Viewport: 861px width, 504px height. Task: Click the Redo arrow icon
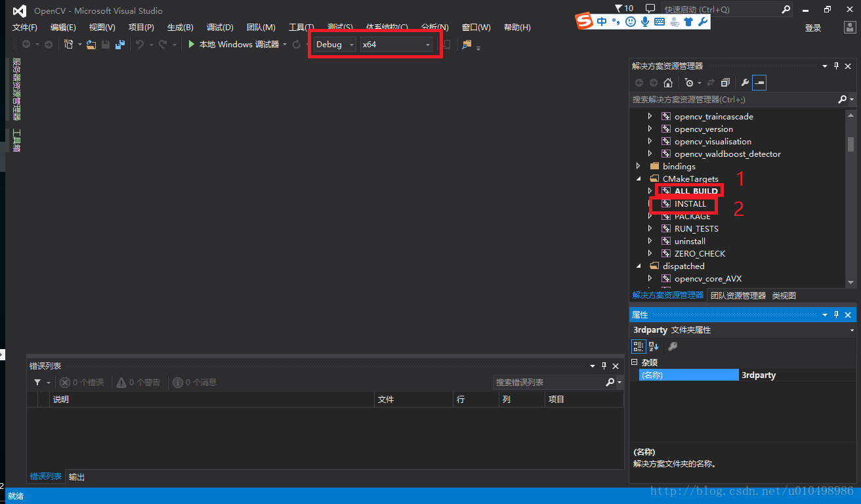click(163, 44)
